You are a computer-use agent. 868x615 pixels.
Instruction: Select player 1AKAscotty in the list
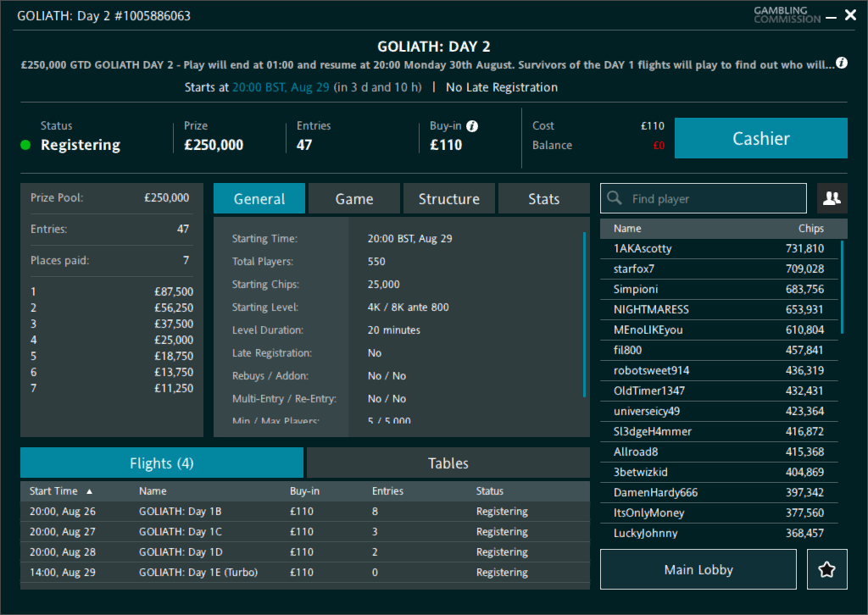click(719, 249)
